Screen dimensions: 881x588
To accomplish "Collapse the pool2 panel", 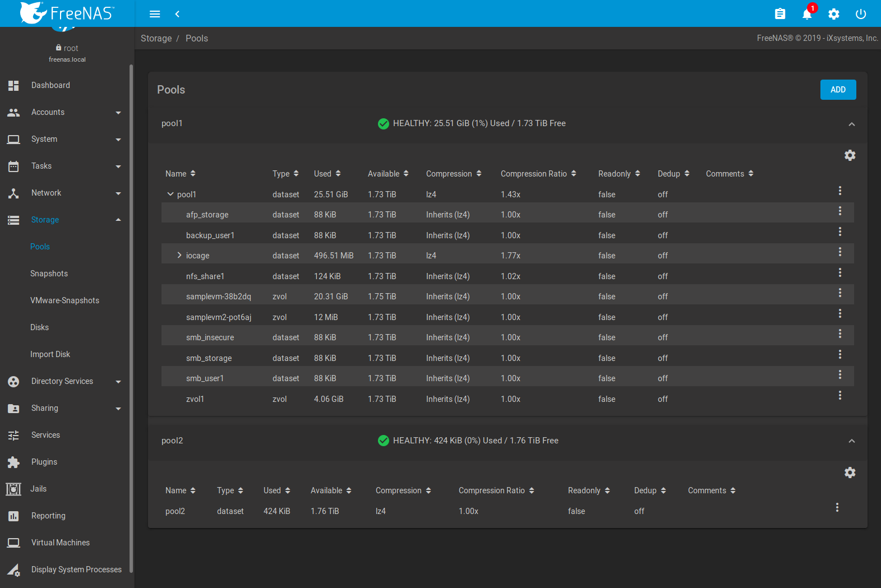I will tap(852, 441).
